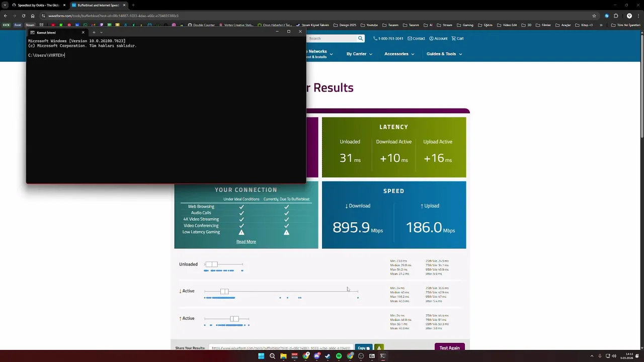Click the Chrome home button
Viewport: 644px width, 362px height.
pyautogui.click(x=33, y=16)
